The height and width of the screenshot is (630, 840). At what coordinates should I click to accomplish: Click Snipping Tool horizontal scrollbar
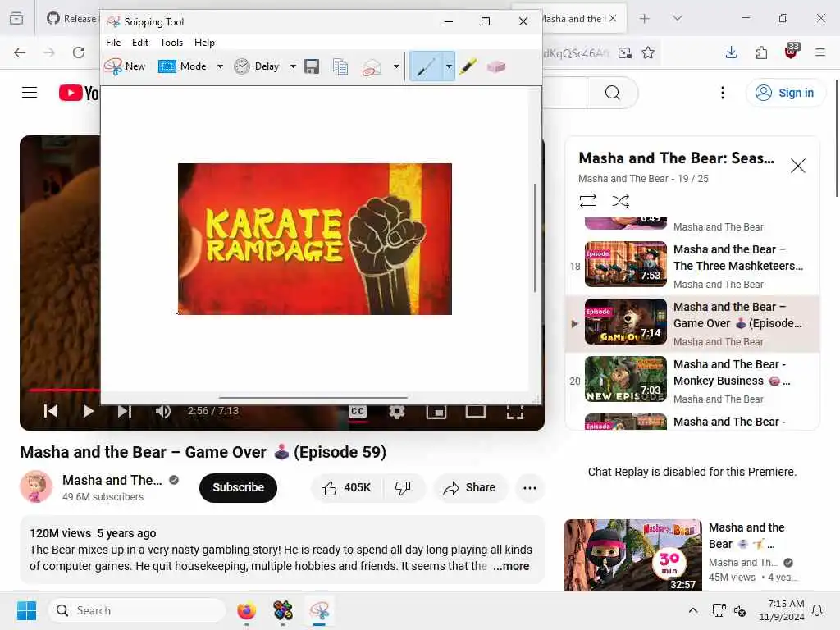(313, 398)
